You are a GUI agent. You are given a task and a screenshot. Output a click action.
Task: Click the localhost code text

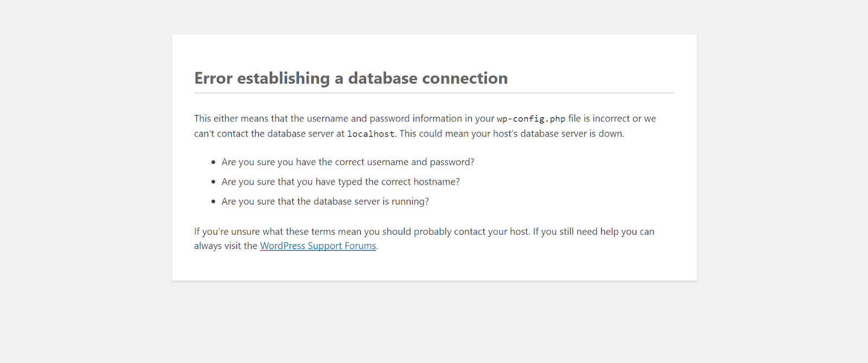[371, 134]
